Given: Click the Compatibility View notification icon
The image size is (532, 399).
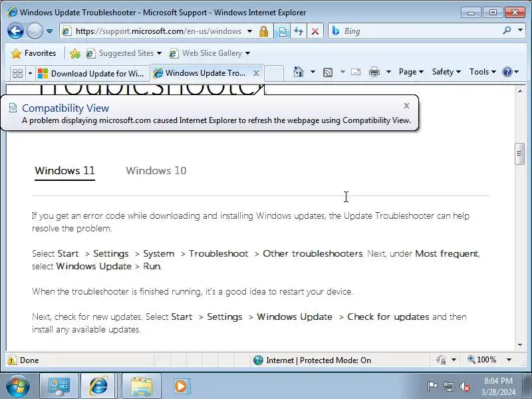Looking at the screenshot, I should tap(13, 108).
